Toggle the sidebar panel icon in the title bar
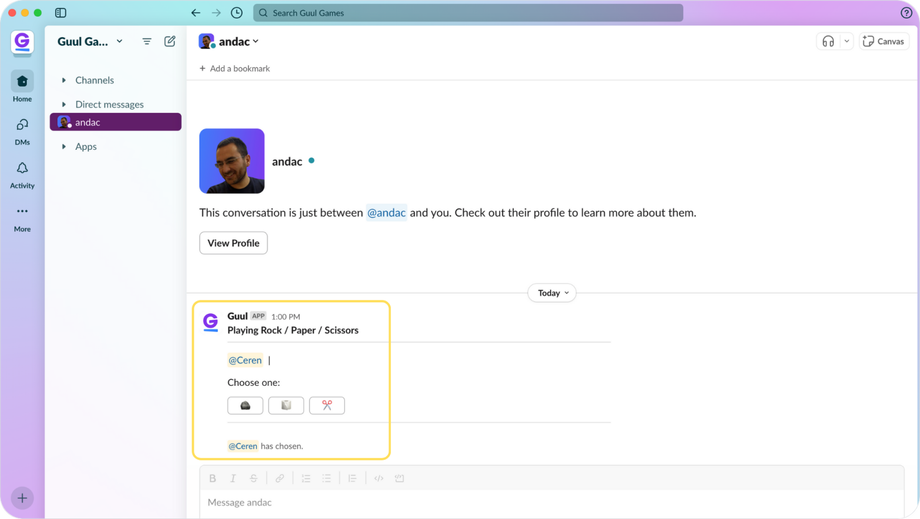The image size is (920, 519). 60,13
